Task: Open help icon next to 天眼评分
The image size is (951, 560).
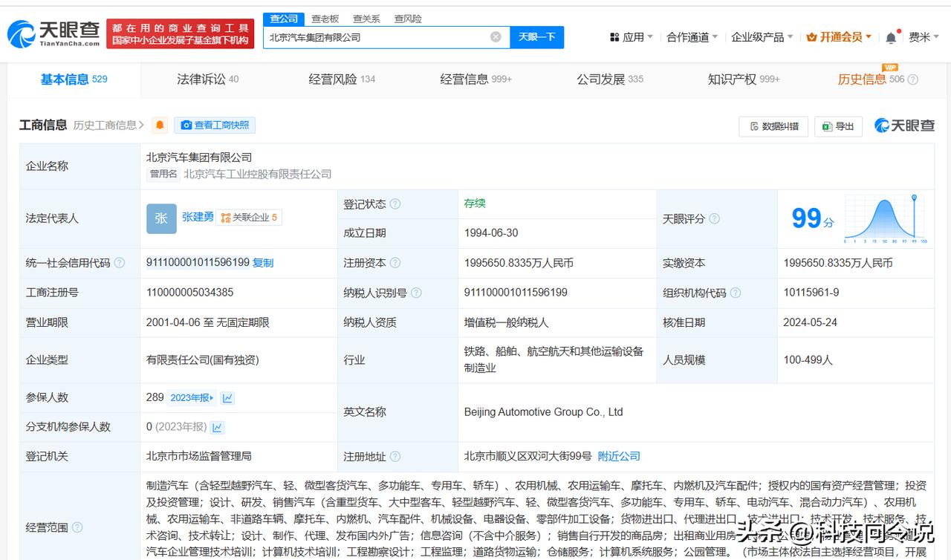Action: point(714,219)
